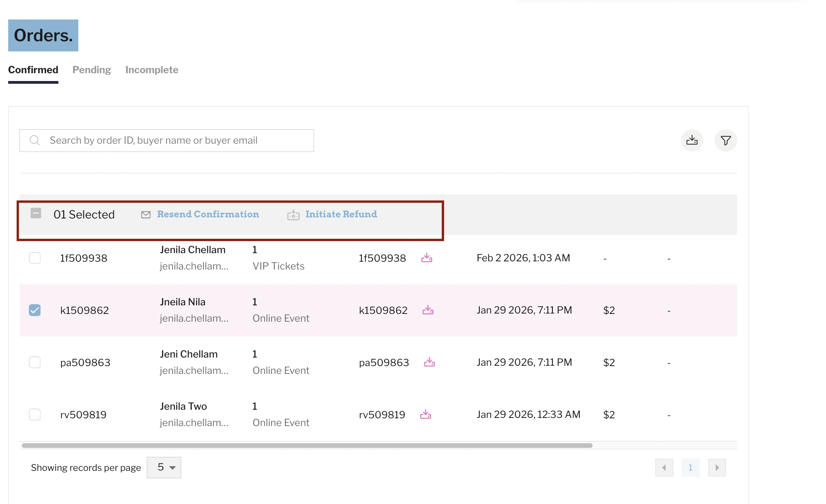Image resolution: width=826 pixels, height=504 pixels.
Task: Open the filter funnel icon
Action: (x=725, y=140)
